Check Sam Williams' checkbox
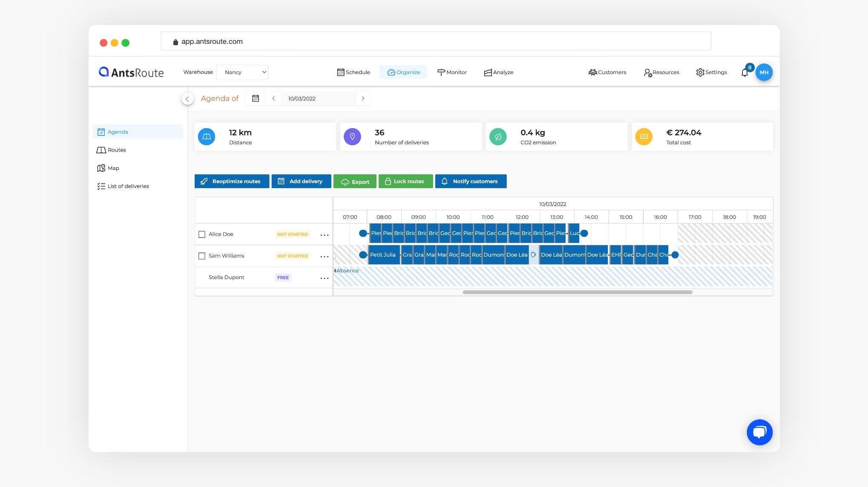This screenshot has height=487, width=868. 201,255
